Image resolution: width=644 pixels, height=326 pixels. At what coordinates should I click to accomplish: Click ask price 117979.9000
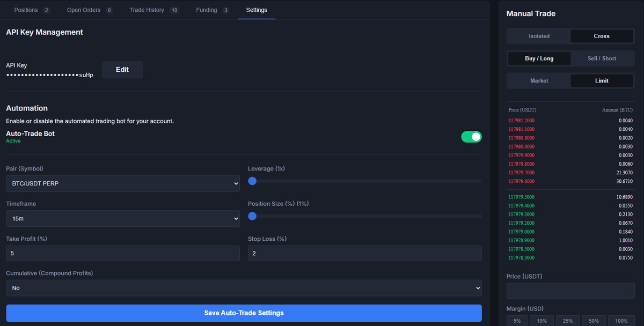(521, 155)
